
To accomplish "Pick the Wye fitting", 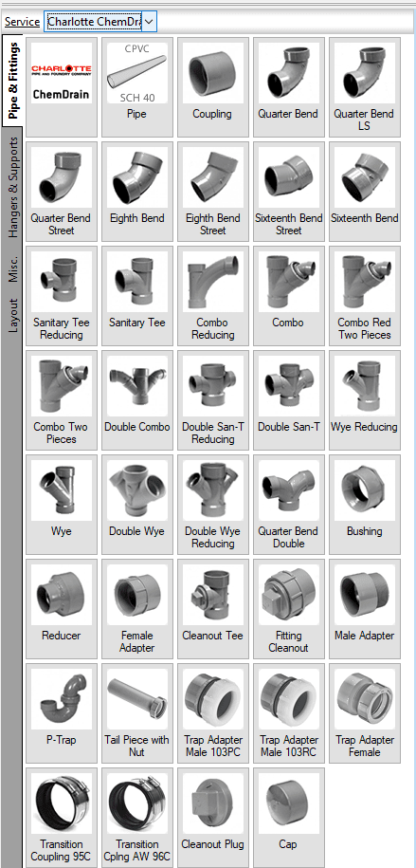I will 62,505.
